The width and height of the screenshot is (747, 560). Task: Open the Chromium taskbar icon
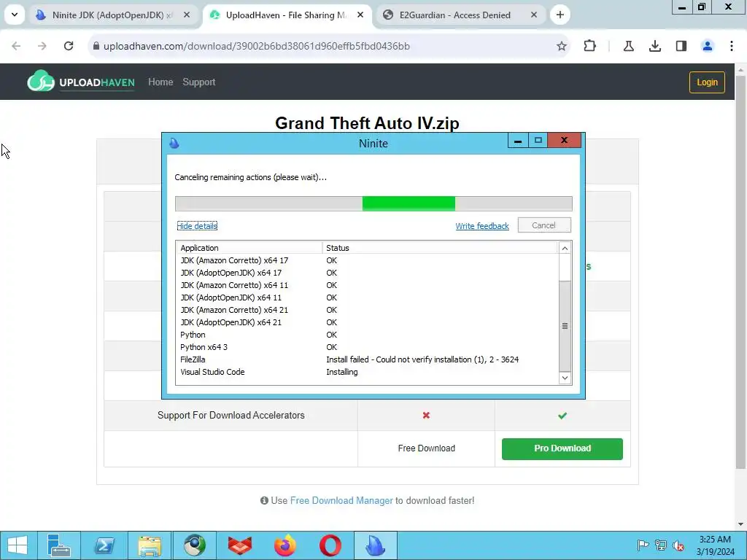(x=195, y=545)
